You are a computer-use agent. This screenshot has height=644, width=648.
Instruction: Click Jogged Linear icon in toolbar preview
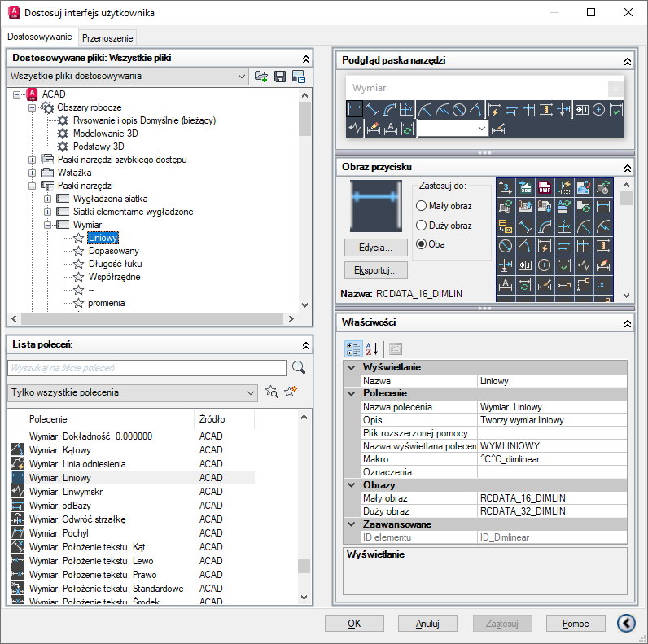coord(355,129)
